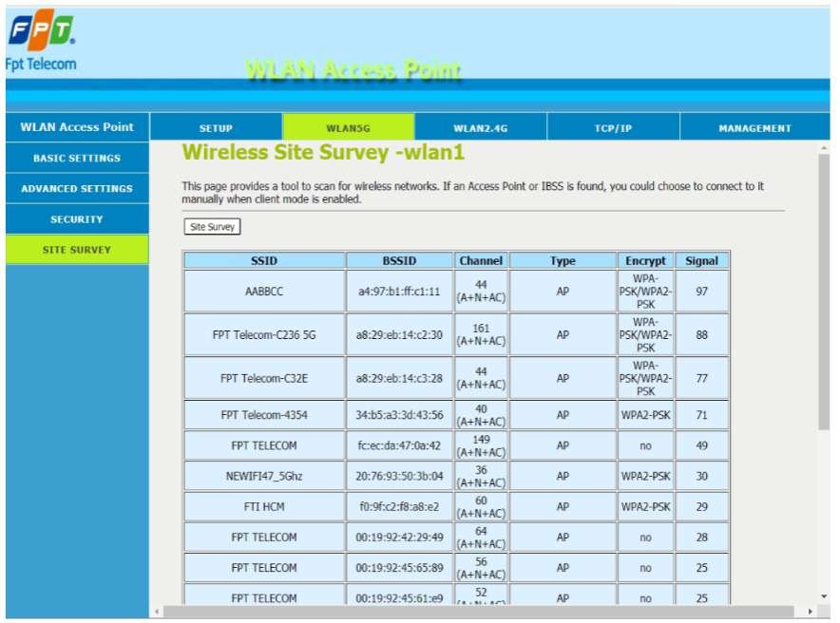The height and width of the screenshot is (623, 840).
Task: Select the NEWIFI47_5Ghz SSID
Action: click(x=264, y=476)
